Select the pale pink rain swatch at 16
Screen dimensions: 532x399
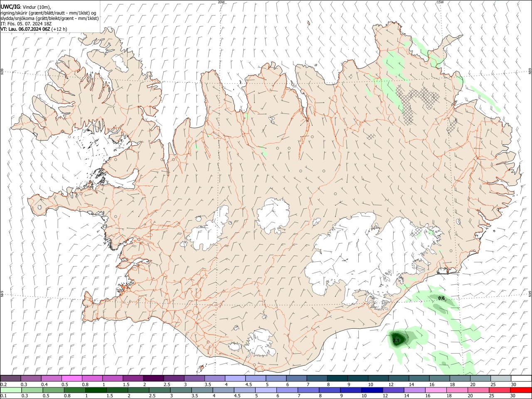(436, 390)
